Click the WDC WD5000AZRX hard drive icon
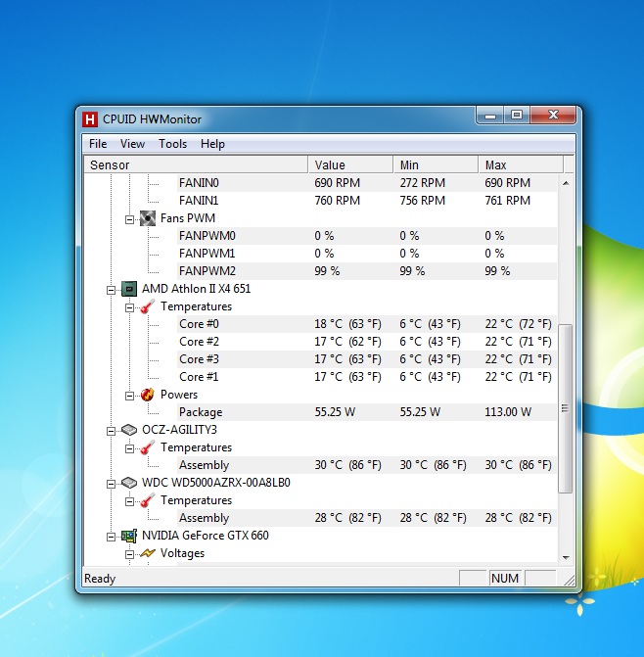 click(128, 483)
